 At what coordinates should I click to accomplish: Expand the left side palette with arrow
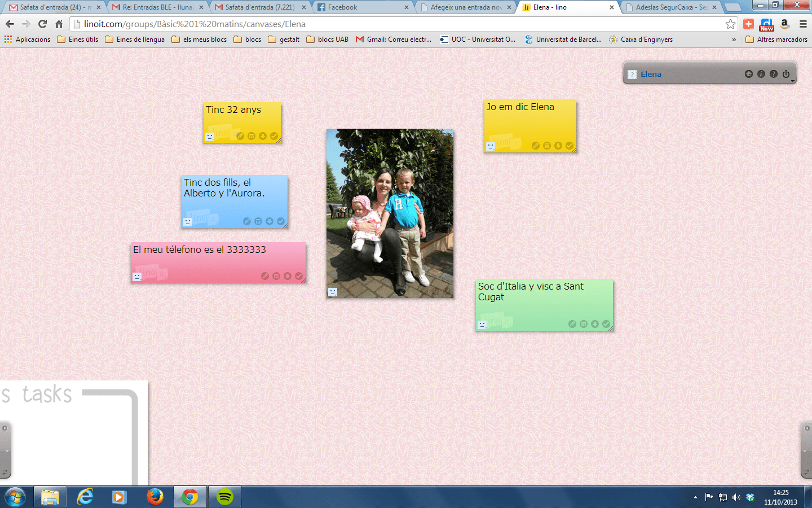[5, 428]
